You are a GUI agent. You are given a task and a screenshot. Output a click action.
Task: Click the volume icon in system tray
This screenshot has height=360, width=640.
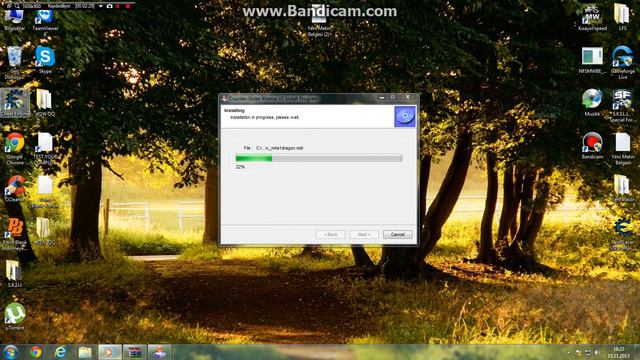click(x=597, y=352)
